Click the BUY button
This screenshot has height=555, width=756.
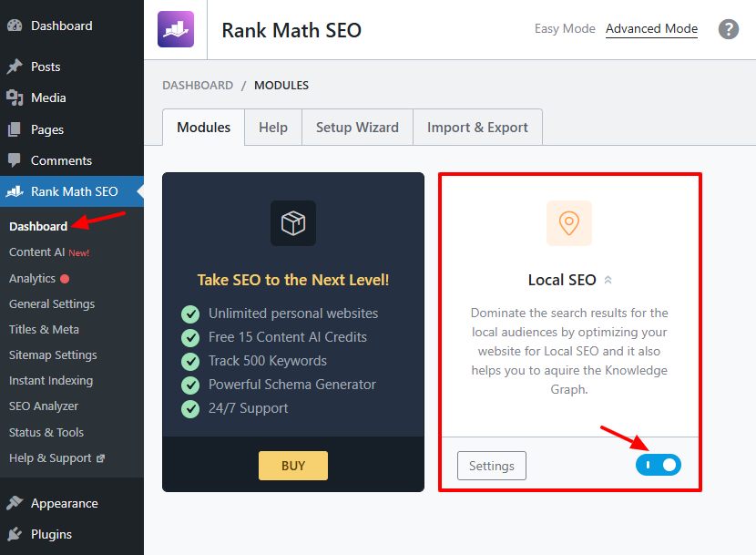[x=293, y=466]
